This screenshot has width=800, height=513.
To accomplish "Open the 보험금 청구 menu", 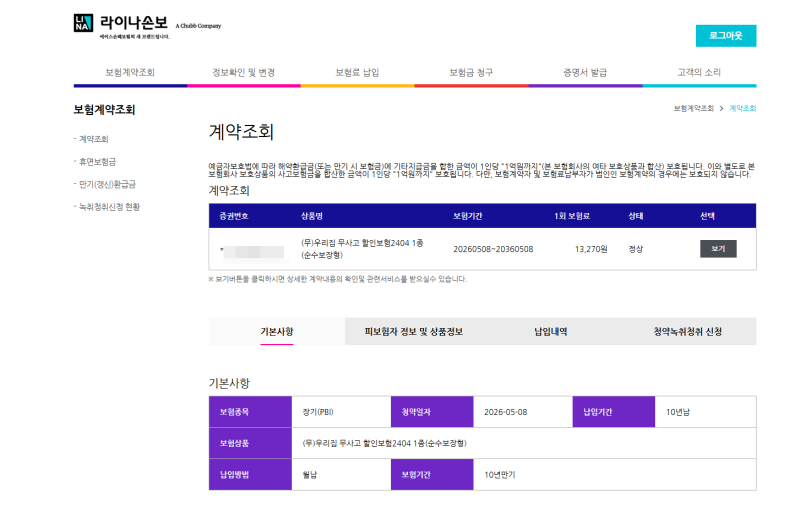I will click(x=471, y=72).
